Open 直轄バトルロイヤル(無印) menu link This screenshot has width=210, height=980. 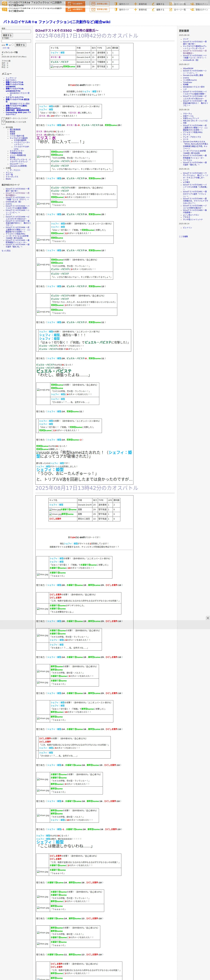coord(16,106)
